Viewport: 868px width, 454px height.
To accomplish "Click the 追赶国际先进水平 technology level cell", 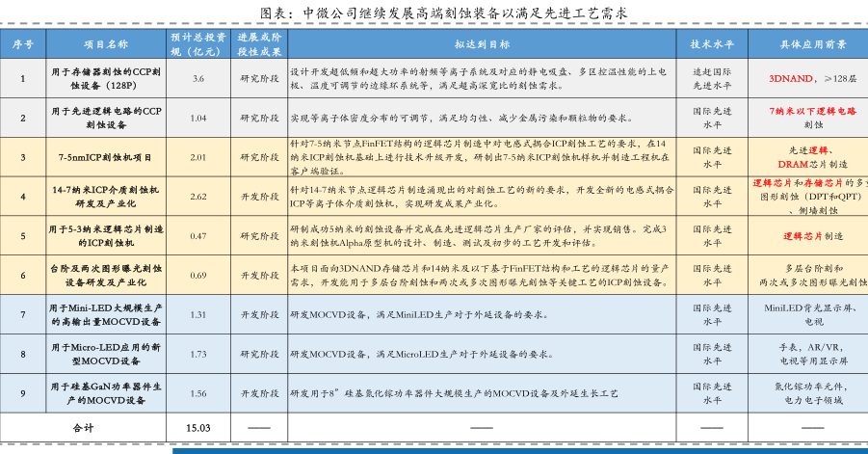I will pos(711,78).
